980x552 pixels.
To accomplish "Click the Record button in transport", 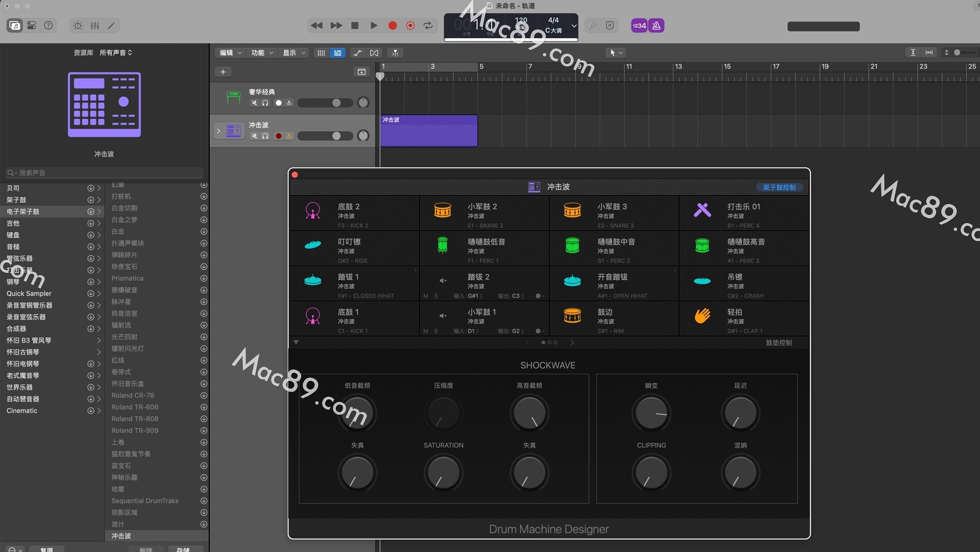I will coord(392,26).
